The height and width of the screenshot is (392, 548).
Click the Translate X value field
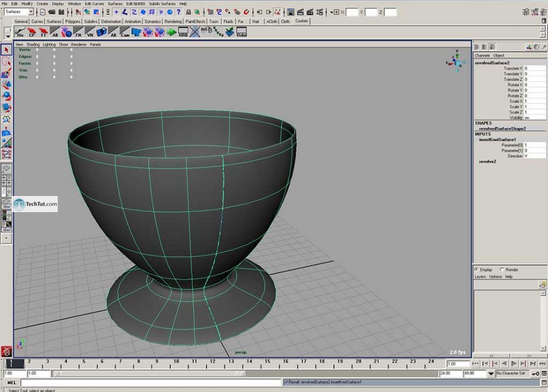point(534,68)
